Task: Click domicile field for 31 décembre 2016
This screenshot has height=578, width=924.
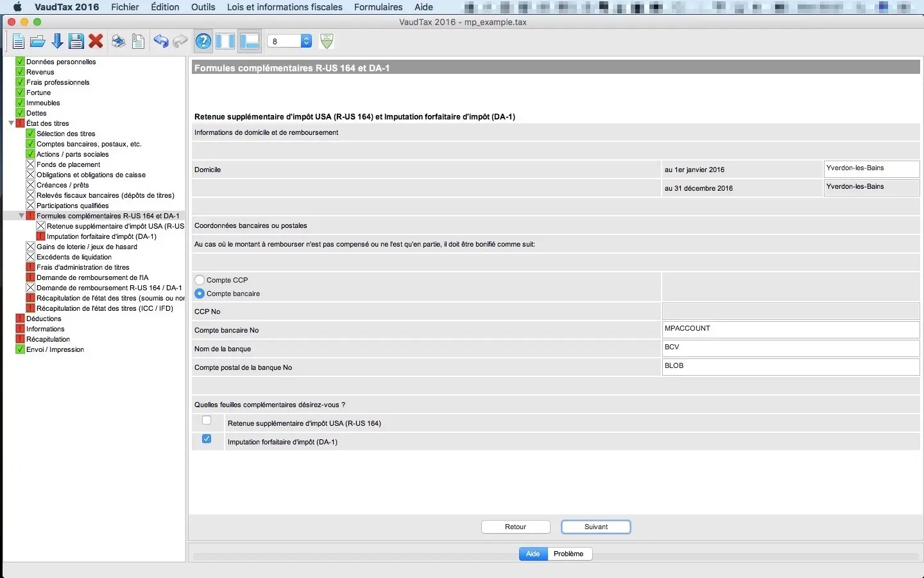Action: pyautogui.click(x=871, y=188)
